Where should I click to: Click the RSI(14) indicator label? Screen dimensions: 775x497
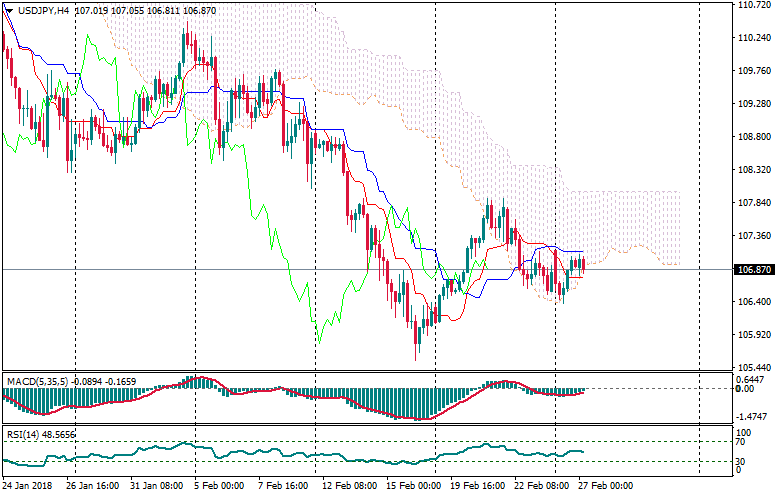(x=22, y=435)
